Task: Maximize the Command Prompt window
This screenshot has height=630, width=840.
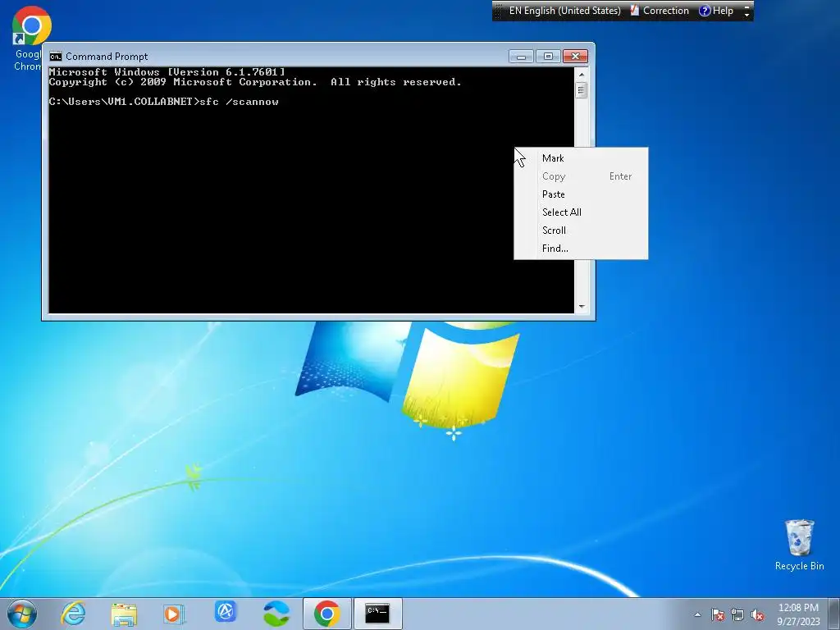Action: 547,57
